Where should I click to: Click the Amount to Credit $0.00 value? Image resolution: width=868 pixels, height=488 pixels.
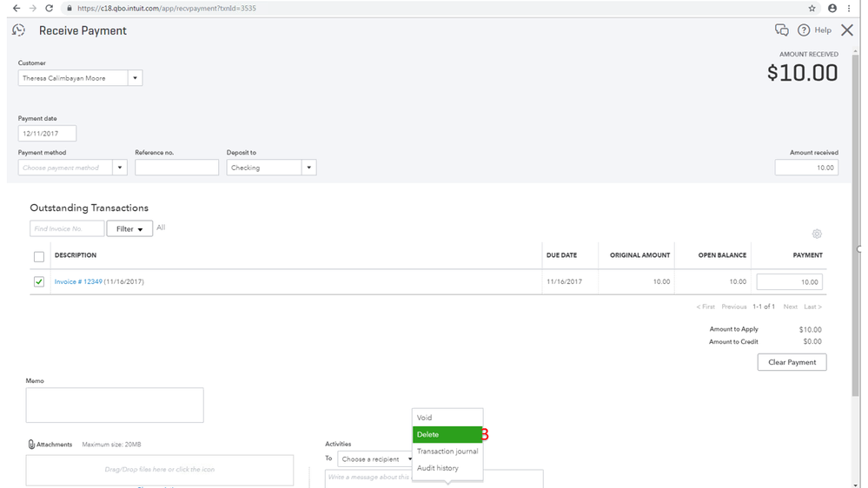(x=812, y=342)
